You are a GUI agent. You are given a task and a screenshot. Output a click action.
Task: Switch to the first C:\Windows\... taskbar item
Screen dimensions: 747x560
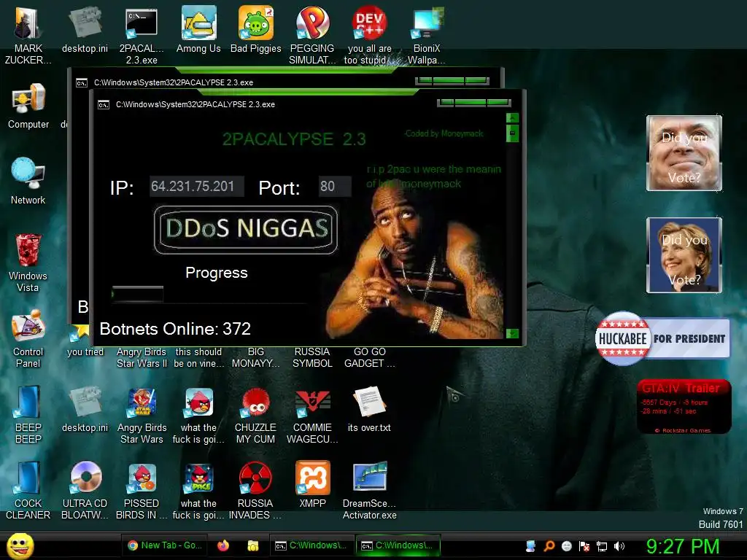click(x=311, y=545)
